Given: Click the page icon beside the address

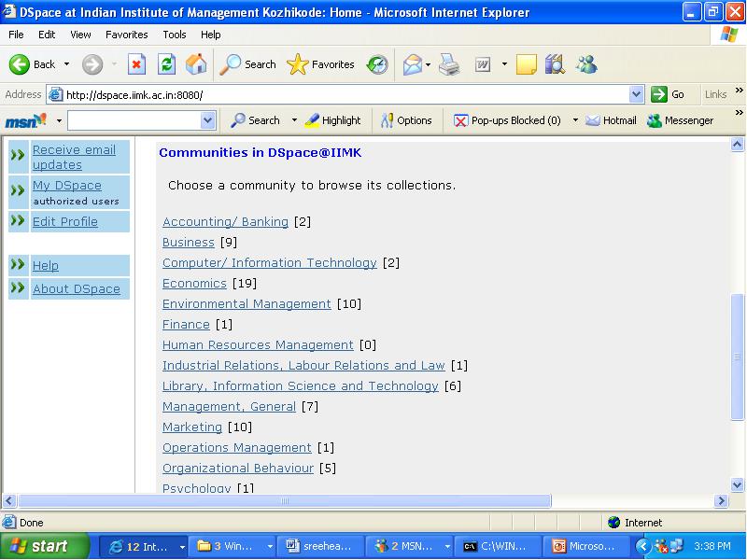Looking at the screenshot, I should click(56, 94).
